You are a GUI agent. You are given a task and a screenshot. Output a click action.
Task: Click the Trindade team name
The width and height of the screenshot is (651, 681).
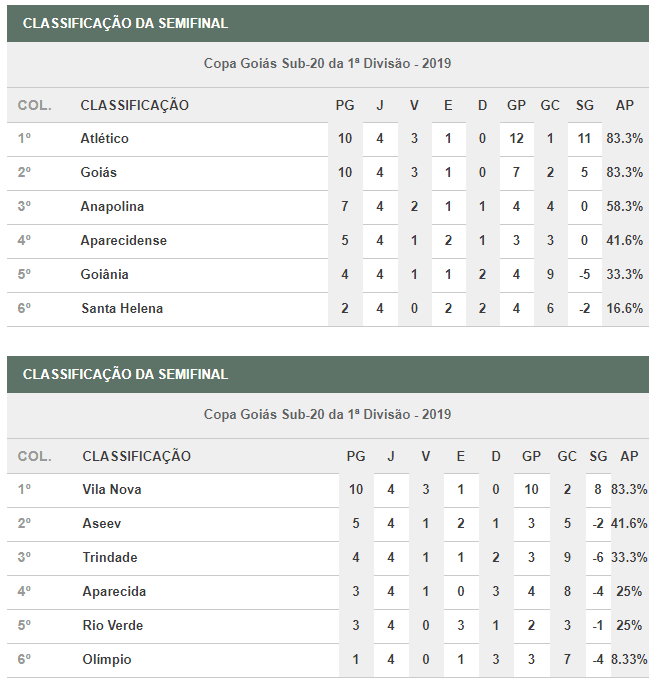point(109,558)
